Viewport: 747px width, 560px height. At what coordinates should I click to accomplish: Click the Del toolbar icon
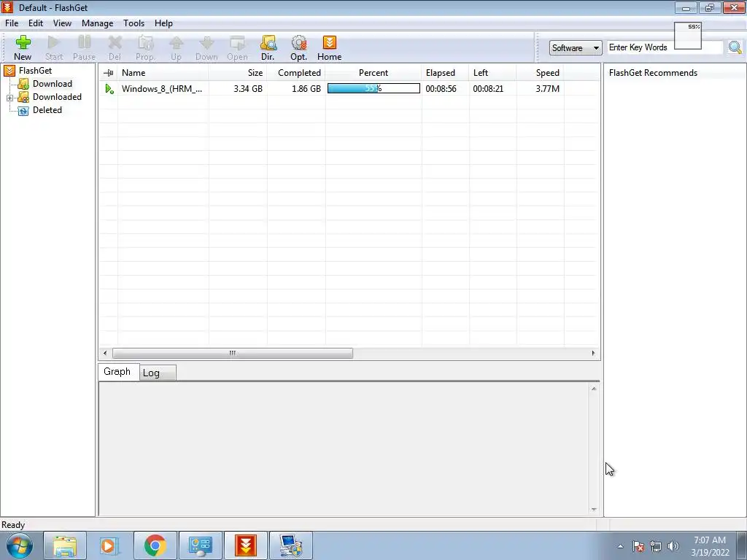[115, 48]
